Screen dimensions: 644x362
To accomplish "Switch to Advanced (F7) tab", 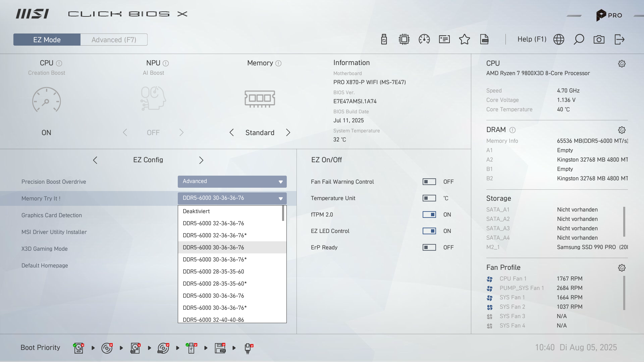I will (114, 40).
